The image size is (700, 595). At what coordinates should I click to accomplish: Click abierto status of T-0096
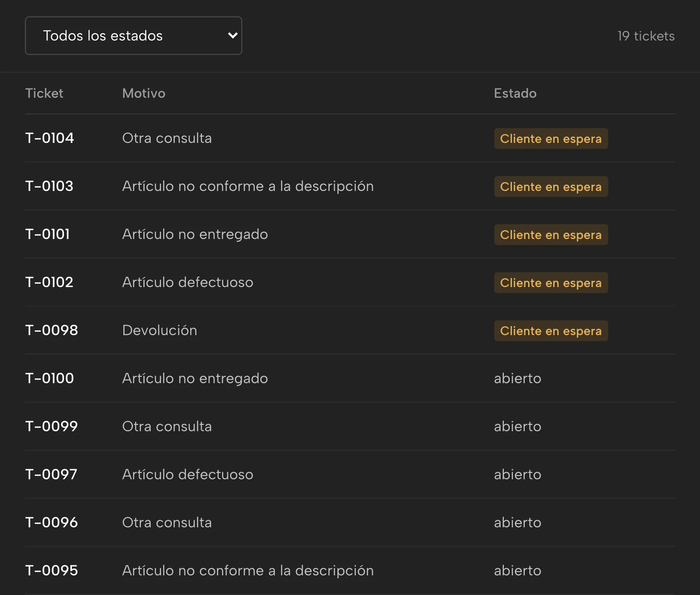point(518,522)
